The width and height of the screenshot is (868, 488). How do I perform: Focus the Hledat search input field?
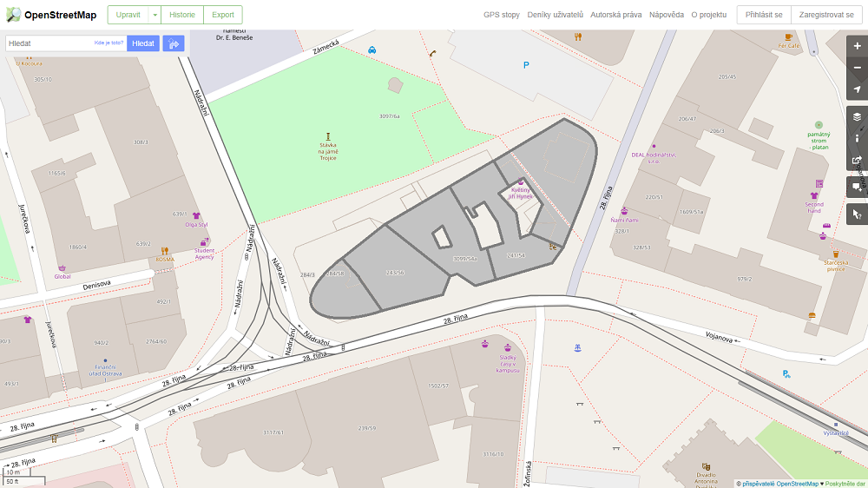tap(66, 43)
